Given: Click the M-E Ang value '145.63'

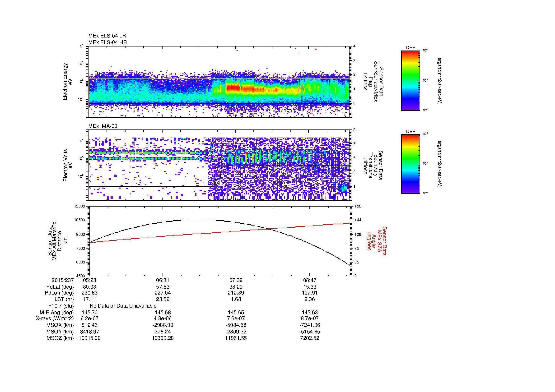Looking at the screenshot, I should pos(310,313).
